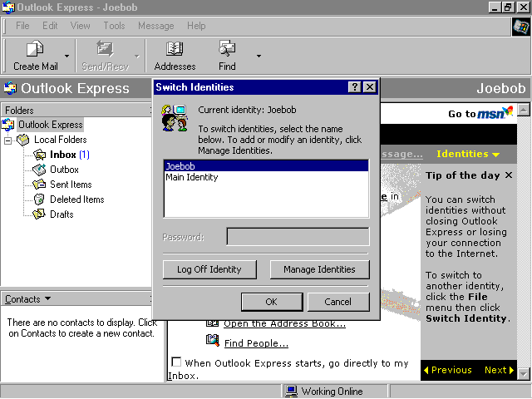Open the Tools menu
This screenshot has width=532, height=399.
pos(114,26)
